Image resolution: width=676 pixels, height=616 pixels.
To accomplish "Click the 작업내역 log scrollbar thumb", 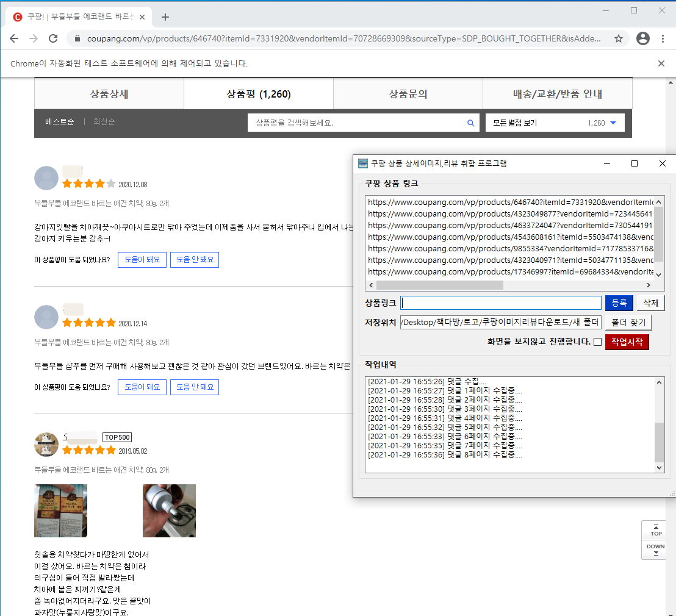I will click(x=659, y=442).
